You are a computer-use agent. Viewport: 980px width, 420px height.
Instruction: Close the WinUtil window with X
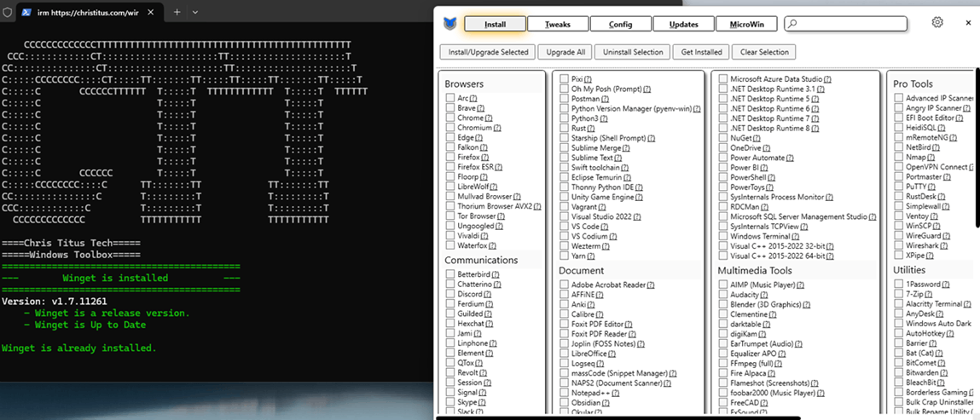coord(968,23)
